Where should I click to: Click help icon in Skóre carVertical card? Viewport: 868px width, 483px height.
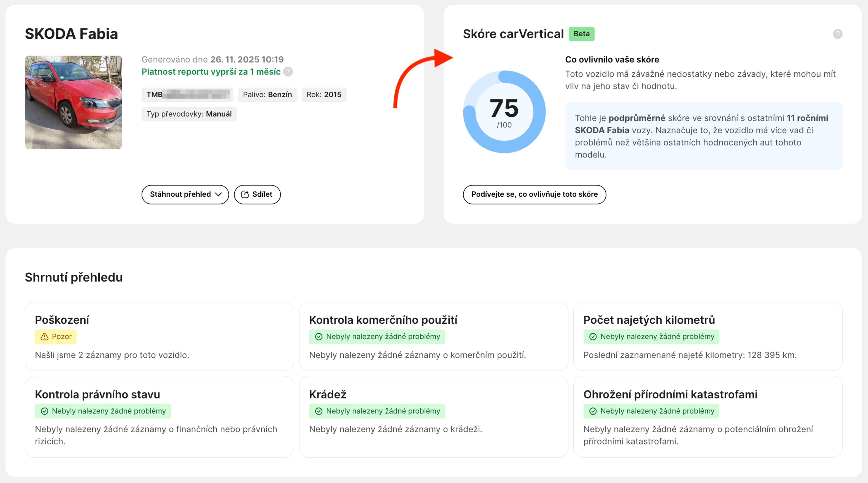click(x=838, y=34)
